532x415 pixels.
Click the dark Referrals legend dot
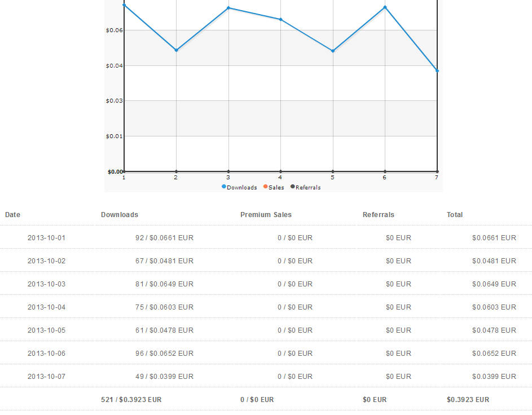(x=293, y=187)
